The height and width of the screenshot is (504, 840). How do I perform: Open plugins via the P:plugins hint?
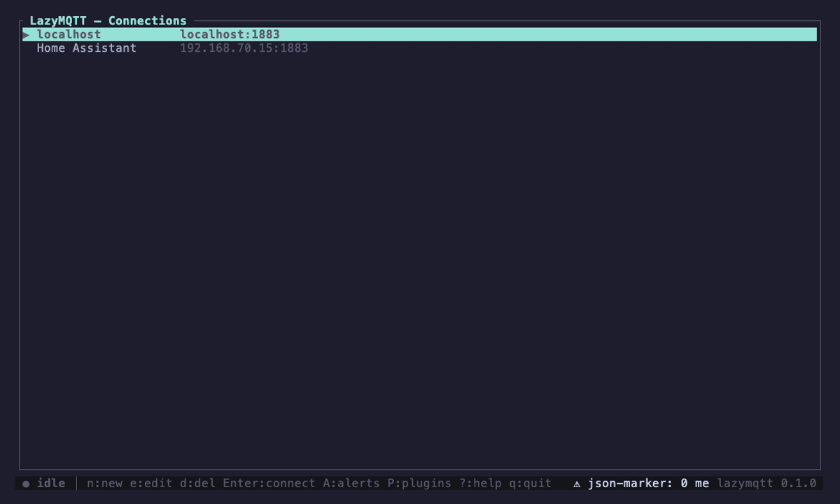pyautogui.click(x=419, y=483)
